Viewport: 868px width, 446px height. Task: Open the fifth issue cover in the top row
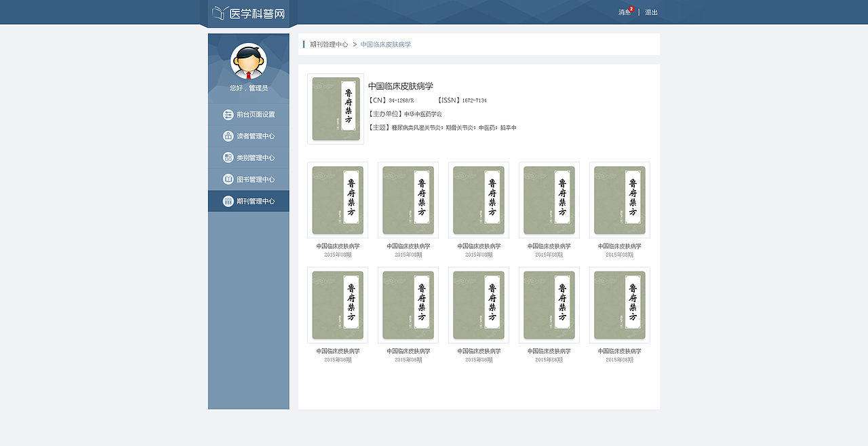pos(620,200)
